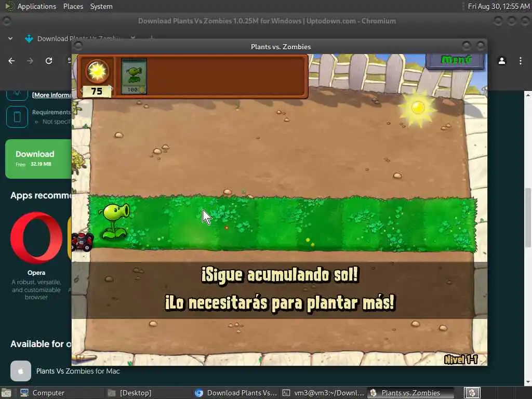Switch to Plants vs. Zombies taskbar entry

[x=411, y=393]
